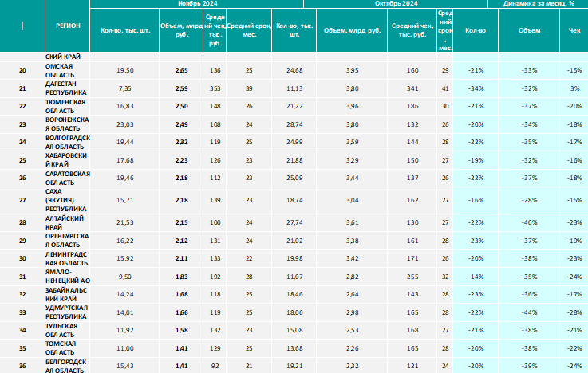Select November count value 19,50
The image size is (588, 373).
125,70
